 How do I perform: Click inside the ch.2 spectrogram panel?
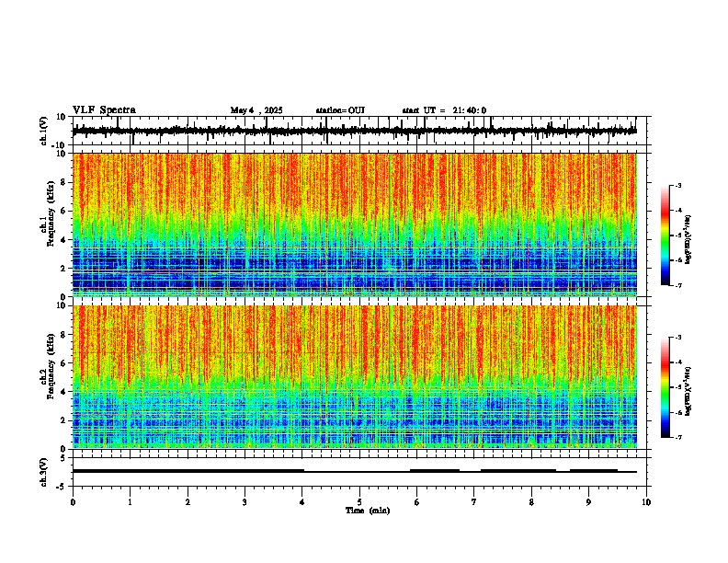(355, 377)
